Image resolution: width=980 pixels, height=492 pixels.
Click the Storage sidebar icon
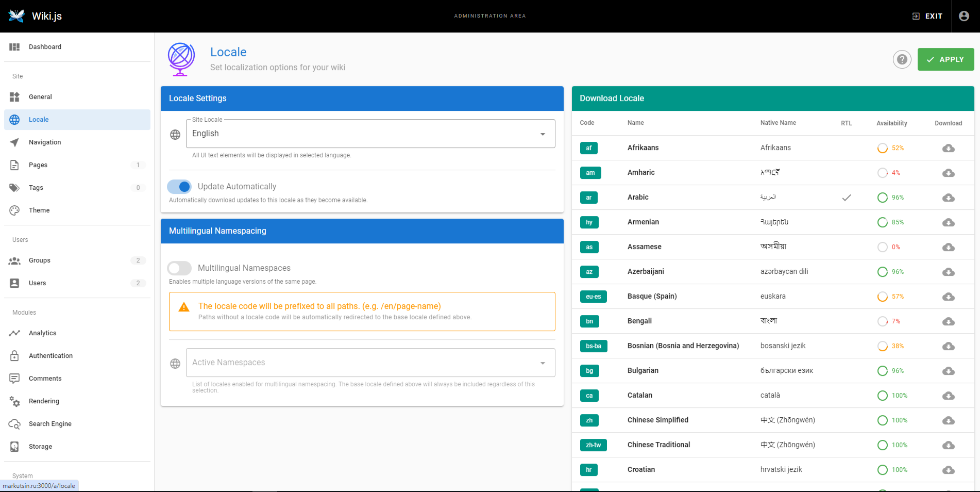[x=14, y=447]
